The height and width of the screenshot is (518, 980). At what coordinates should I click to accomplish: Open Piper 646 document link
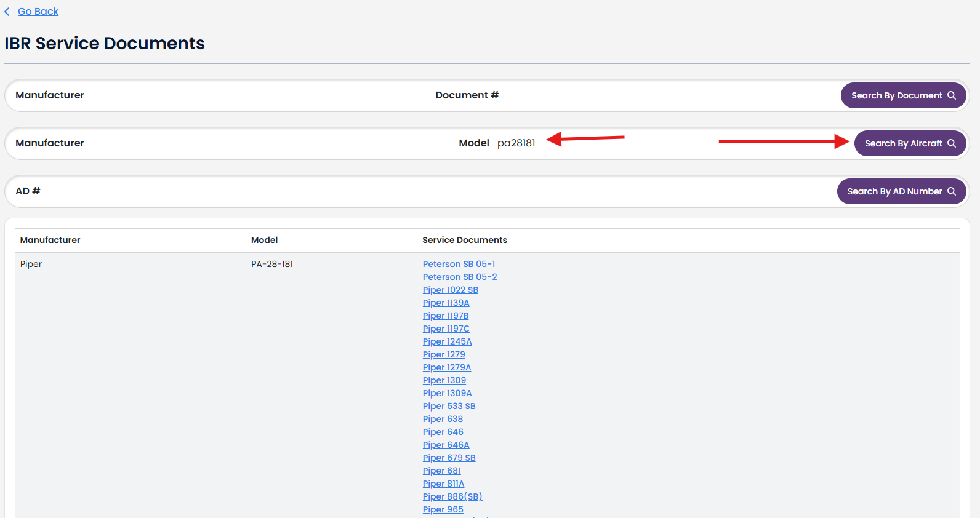[443, 432]
